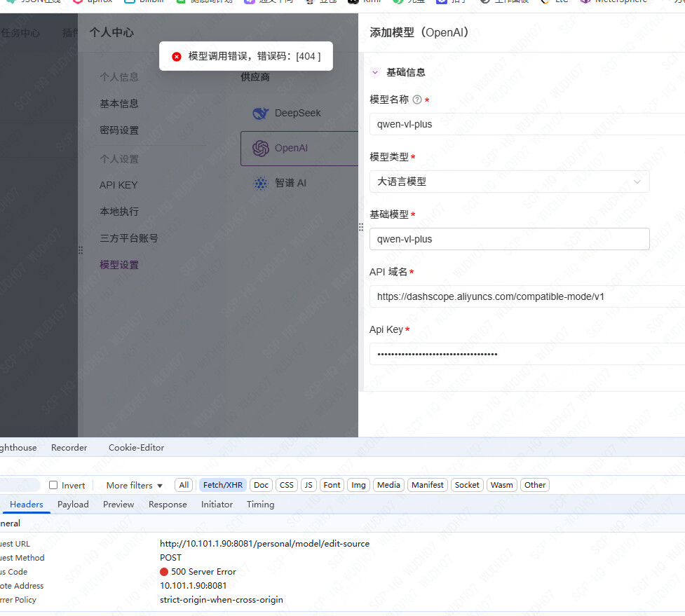The image size is (685, 616).
Task: Open the 模型类型 dropdown showing 大语言模型
Action: tap(509, 182)
